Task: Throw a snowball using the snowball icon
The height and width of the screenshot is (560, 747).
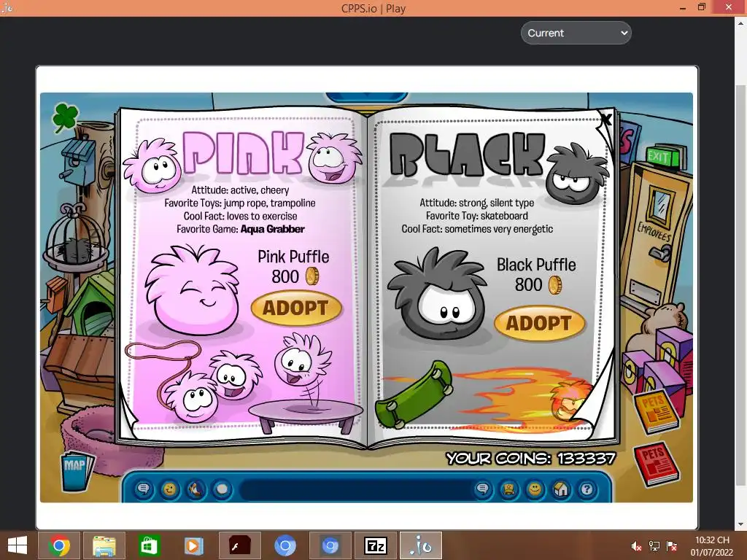Action: click(222, 489)
